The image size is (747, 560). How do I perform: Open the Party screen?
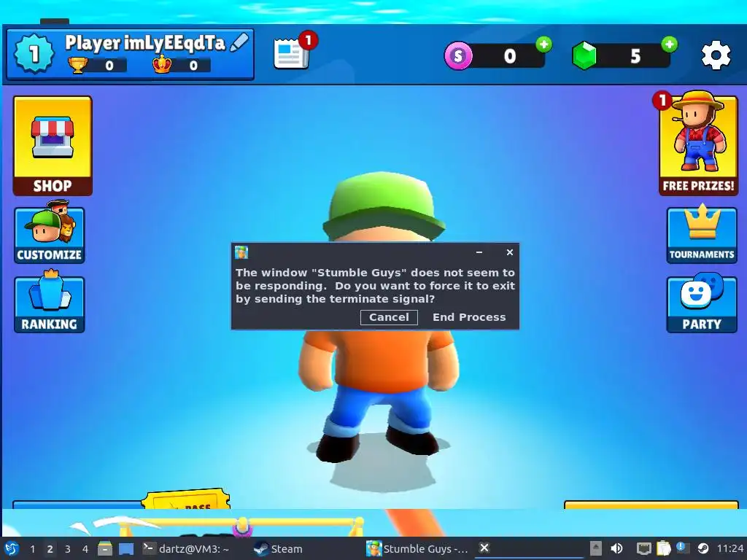click(x=702, y=303)
